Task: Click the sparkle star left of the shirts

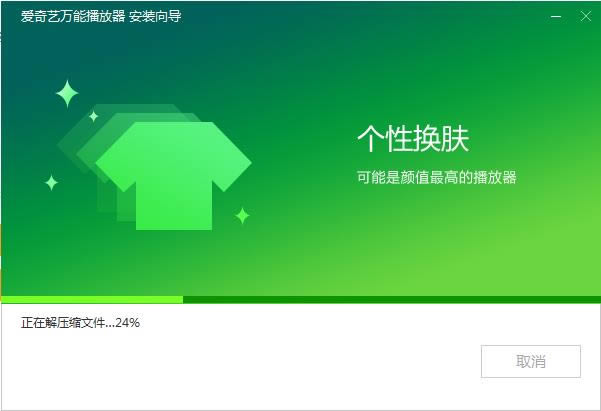Action: coord(51,182)
